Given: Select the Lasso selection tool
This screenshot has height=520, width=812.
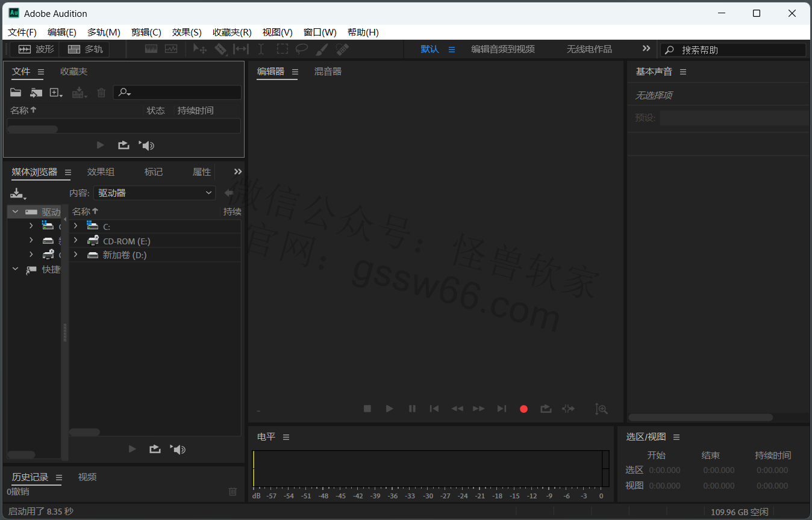Looking at the screenshot, I should (x=302, y=49).
